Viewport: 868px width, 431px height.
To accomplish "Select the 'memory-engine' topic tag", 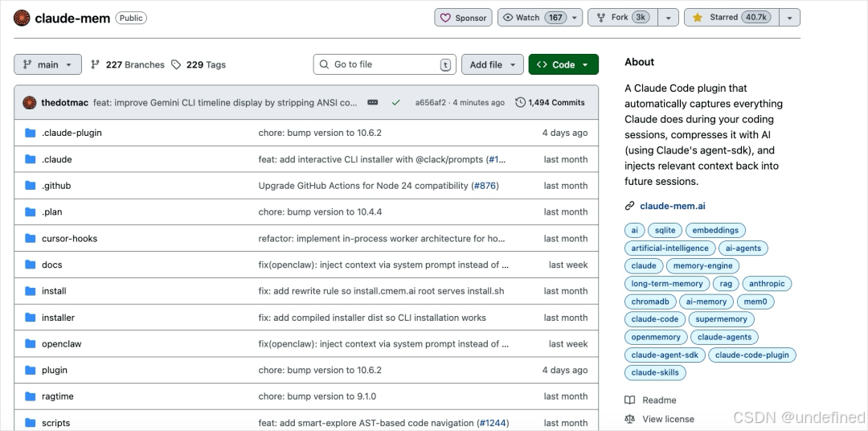I will tap(702, 266).
